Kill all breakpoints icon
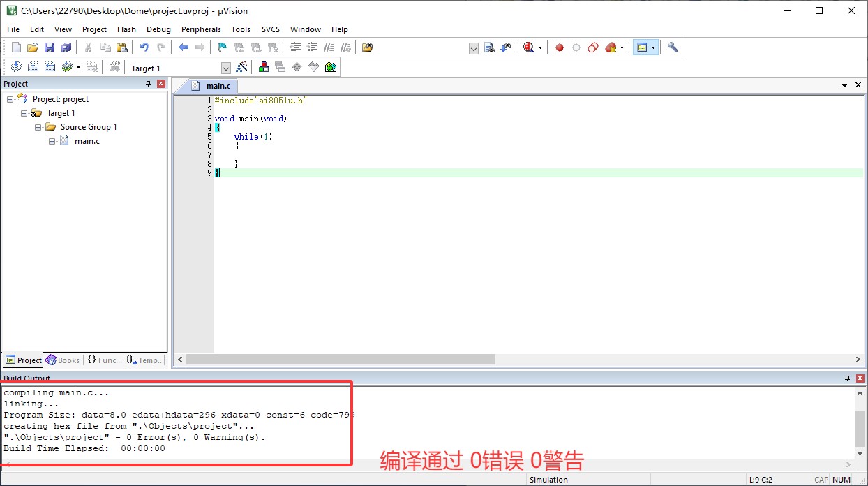868x486 pixels. (611, 47)
